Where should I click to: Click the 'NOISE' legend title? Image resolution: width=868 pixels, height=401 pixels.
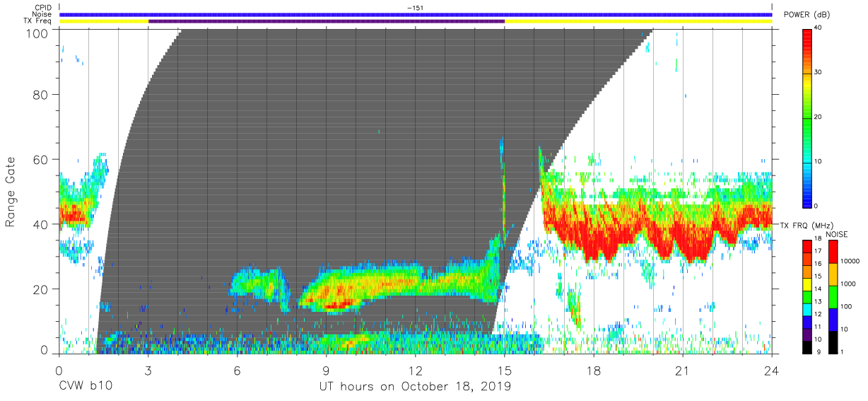pyautogui.click(x=838, y=234)
